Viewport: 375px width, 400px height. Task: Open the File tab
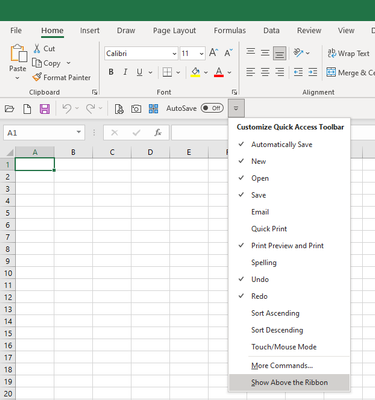[16, 31]
